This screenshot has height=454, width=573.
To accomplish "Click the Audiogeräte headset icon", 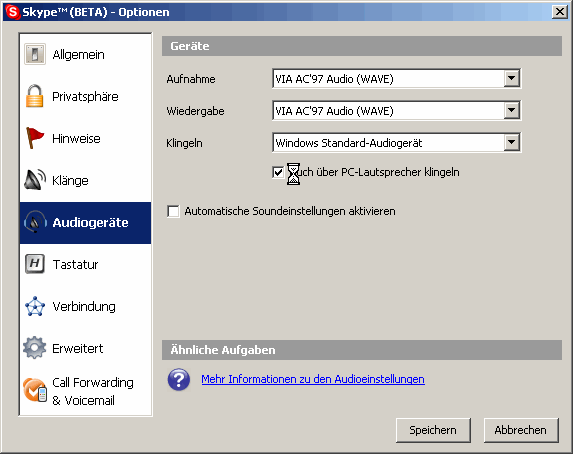I will 35,222.
